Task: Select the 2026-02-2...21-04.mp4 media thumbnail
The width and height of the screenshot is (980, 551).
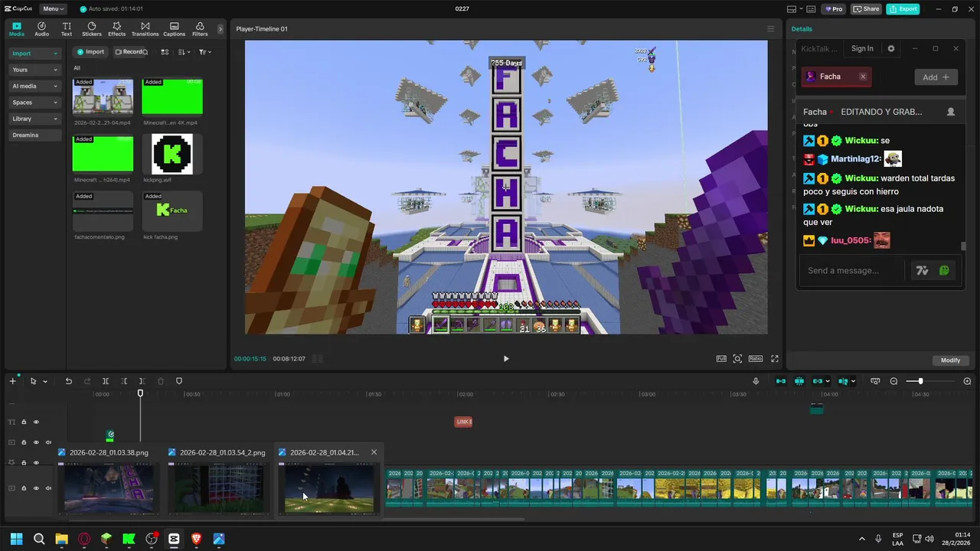Action: tap(103, 97)
